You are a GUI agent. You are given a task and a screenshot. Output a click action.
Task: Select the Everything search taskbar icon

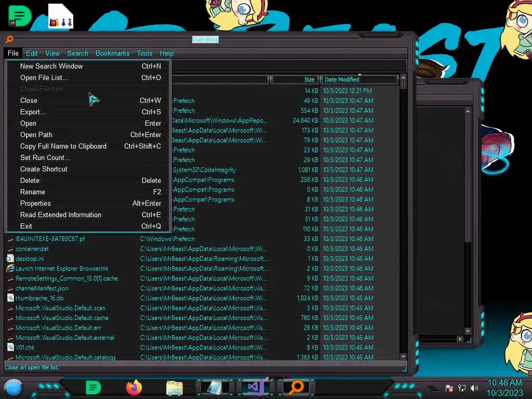[x=296, y=388]
